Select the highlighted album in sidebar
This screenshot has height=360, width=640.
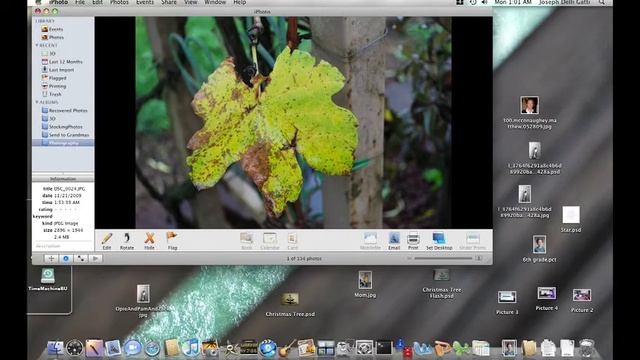pyautogui.click(x=63, y=143)
